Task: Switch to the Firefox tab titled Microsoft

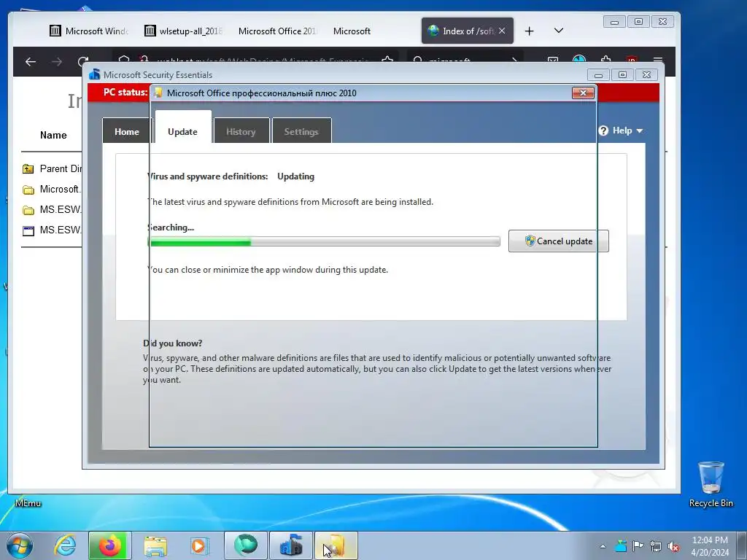Action: [352, 31]
